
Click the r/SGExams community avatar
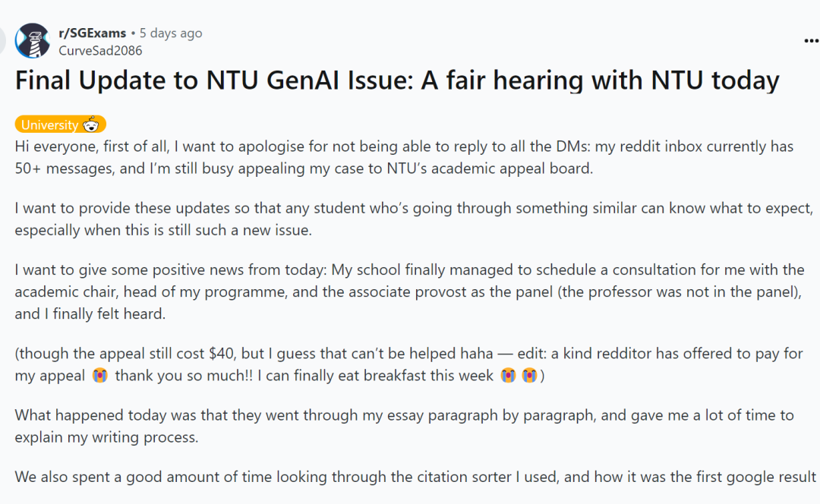[x=33, y=41]
